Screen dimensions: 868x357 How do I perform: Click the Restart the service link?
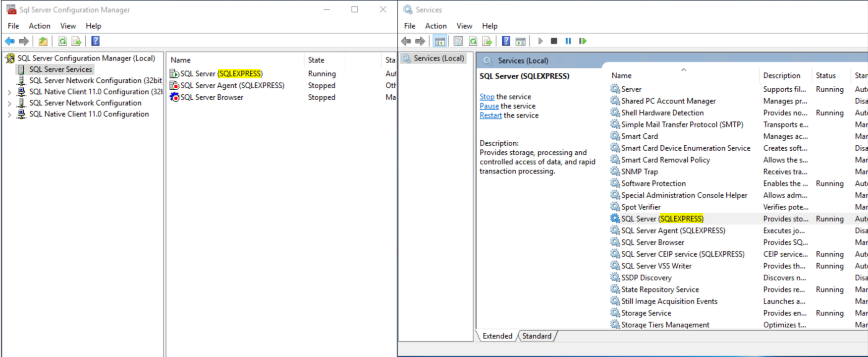pos(490,116)
